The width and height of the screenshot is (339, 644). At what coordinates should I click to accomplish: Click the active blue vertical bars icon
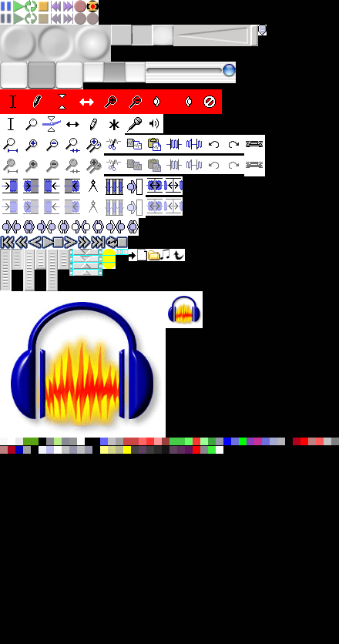pos(114,186)
